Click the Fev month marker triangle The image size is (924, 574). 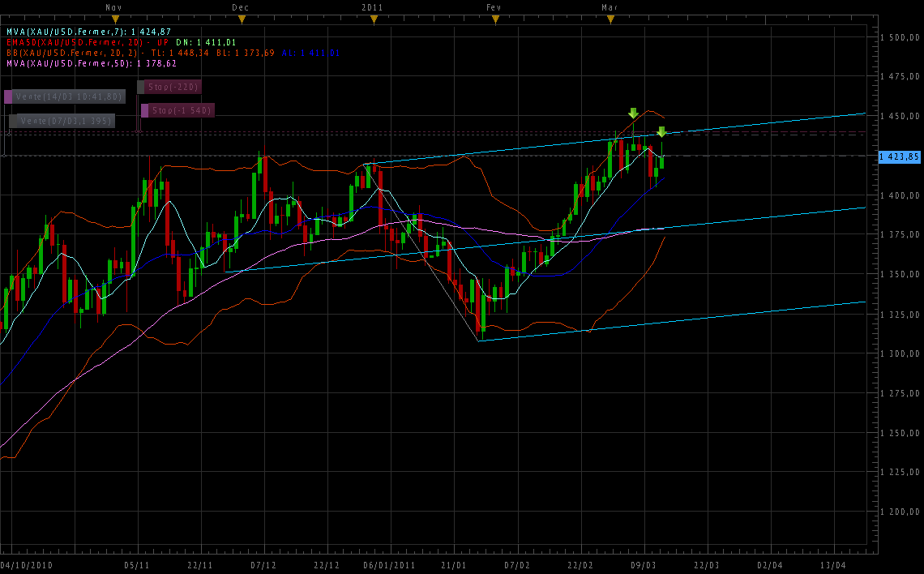click(494, 18)
